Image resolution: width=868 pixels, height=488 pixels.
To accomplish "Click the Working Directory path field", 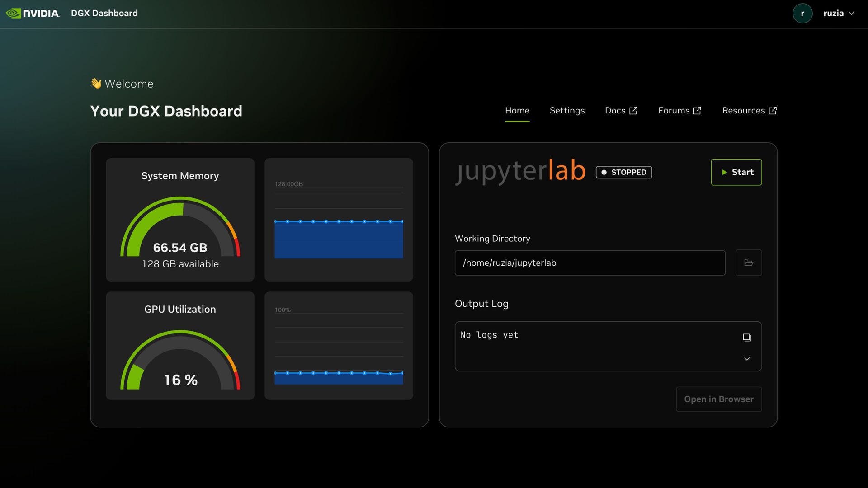I will [x=590, y=263].
